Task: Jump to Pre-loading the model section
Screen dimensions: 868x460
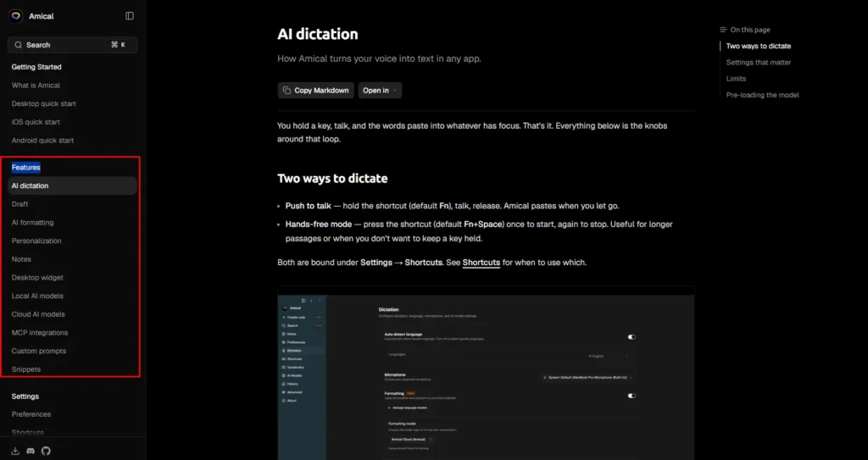Action: [762, 95]
